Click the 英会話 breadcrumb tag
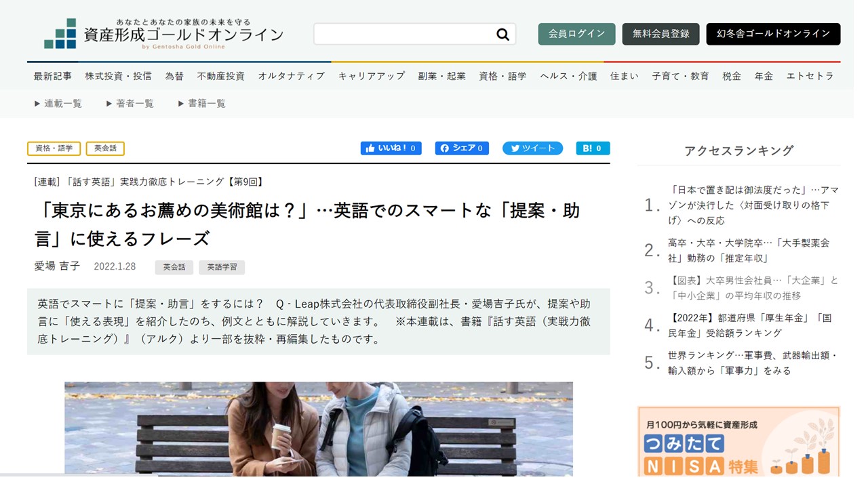The height and width of the screenshot is (488, 868). click(105, 148)
